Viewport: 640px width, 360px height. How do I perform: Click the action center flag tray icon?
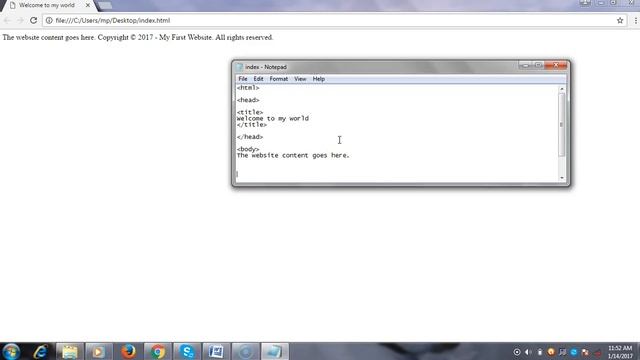pyautogui.click(x=585, y=352)
